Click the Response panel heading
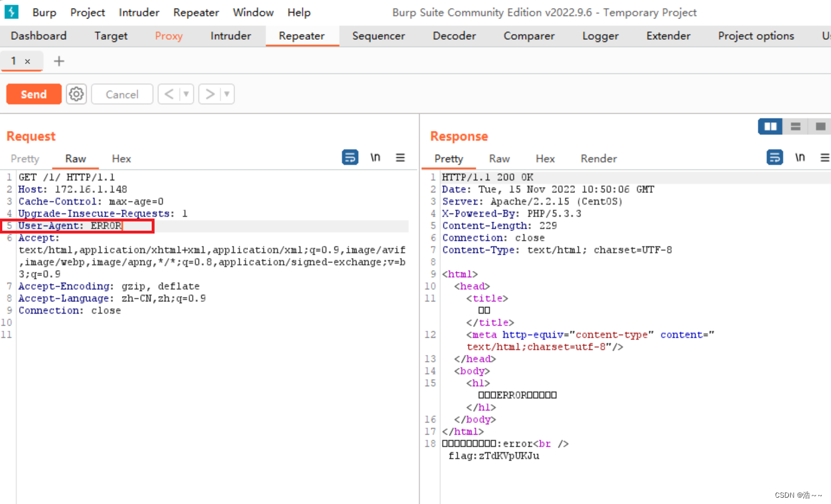The image size is (831, 504). pos(459,136)
